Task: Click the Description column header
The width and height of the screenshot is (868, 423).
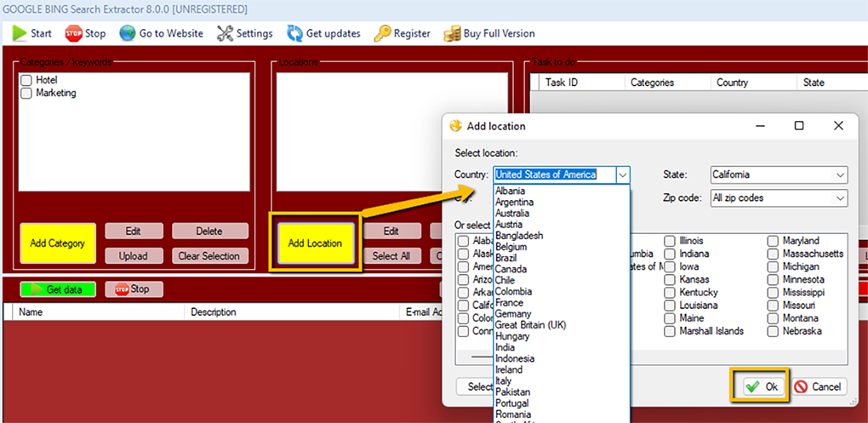Action: pyautogui.click(x=292, y=312)
